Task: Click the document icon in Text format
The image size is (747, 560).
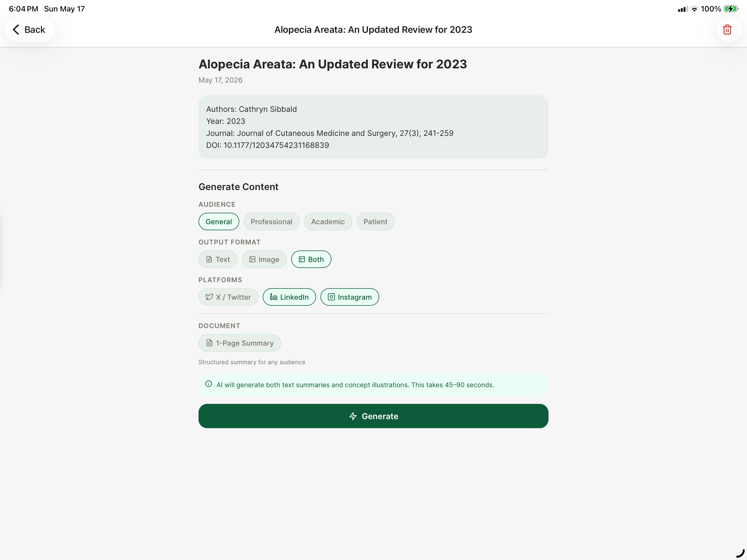Action: pyautogui.click(x=209, y=259)
